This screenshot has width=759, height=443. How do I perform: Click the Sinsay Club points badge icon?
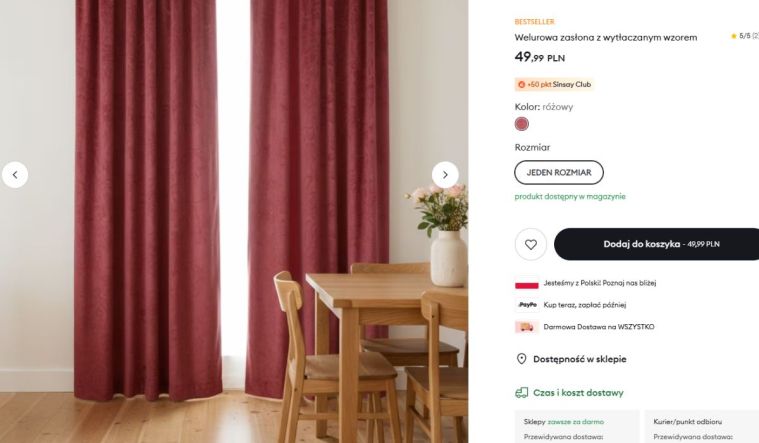point(521,85)
